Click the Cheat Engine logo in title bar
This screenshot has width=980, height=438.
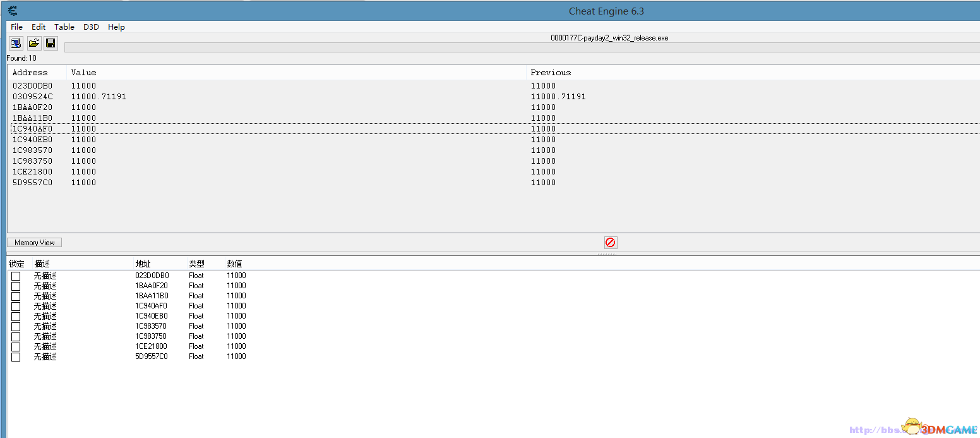13,11
